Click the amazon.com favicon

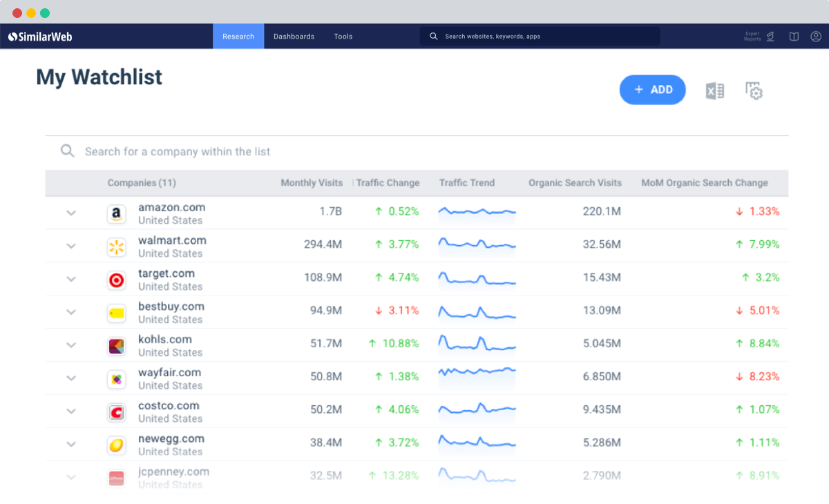pyautogui.click(x=116, y=214)
